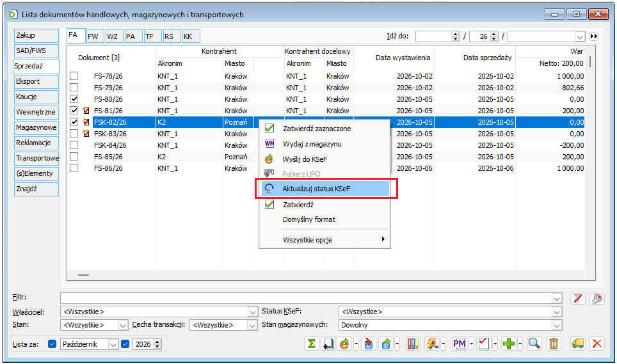Tick the checkbox for FS-78/26

[x=74, y=76]
